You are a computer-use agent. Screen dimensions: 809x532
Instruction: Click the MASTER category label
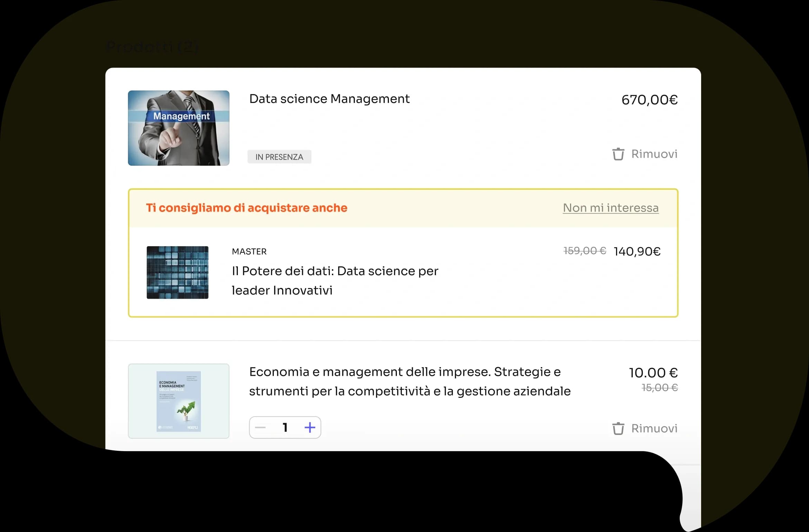(249, 252)
